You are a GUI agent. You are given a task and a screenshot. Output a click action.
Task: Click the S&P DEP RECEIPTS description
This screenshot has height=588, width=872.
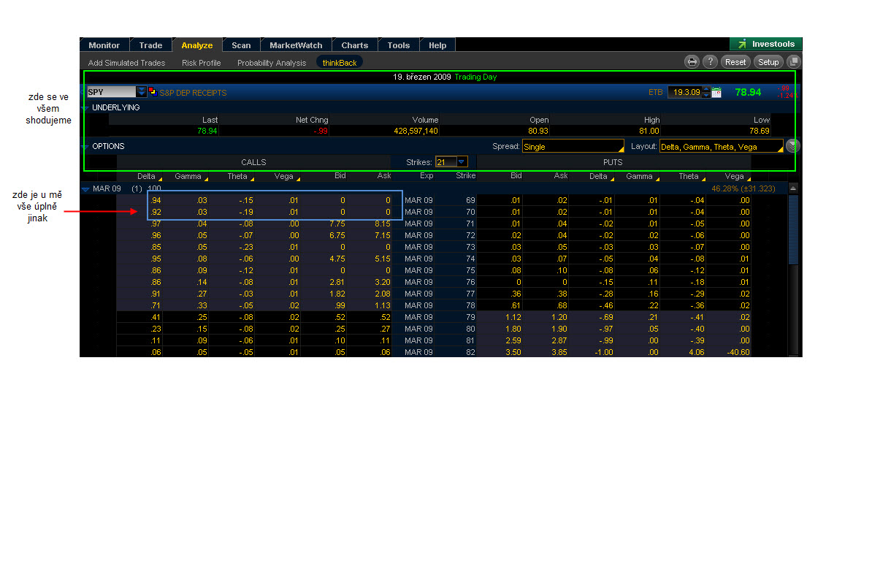(193, 93)
